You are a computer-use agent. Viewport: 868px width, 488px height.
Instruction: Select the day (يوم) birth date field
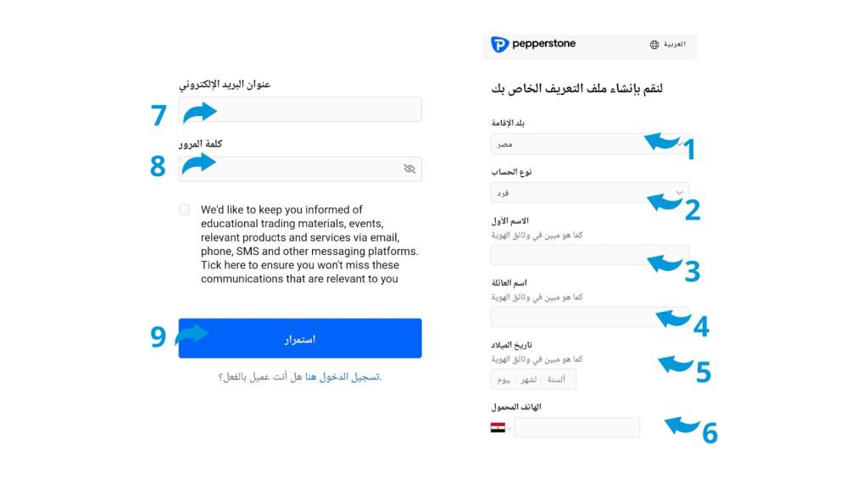point(504,380)
